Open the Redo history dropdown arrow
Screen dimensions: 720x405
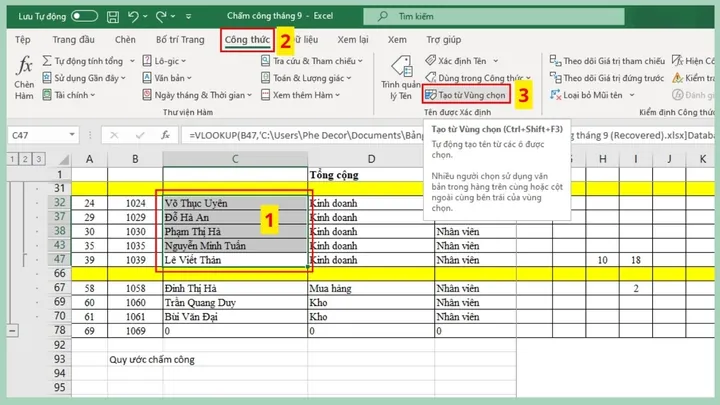tap(173, 17)
